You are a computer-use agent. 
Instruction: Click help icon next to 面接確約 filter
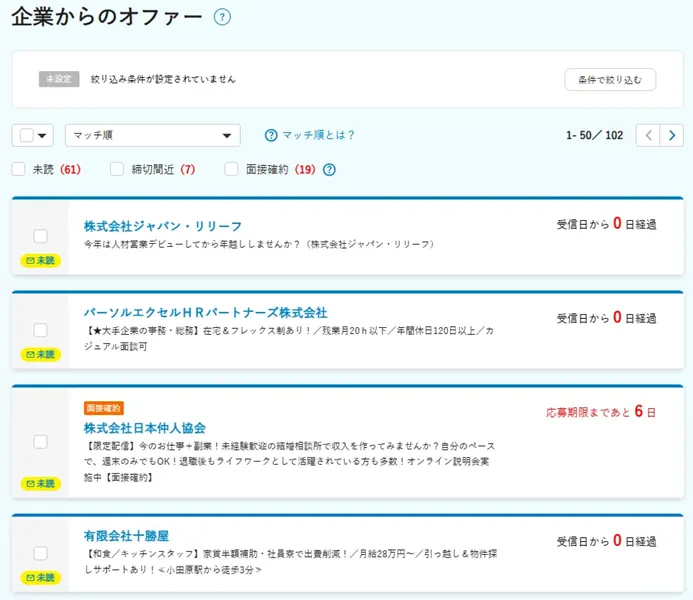[329, 169]
